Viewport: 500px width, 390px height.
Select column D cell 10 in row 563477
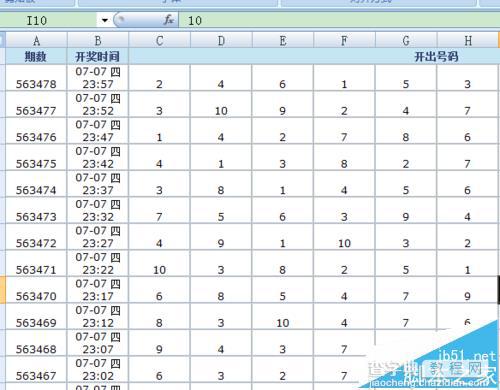pos(221,104)
